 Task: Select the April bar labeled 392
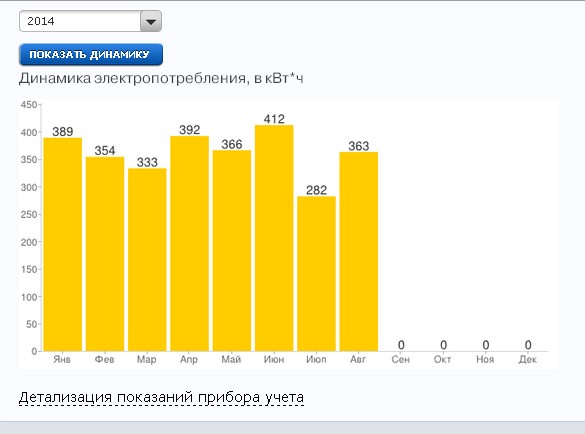190,243
